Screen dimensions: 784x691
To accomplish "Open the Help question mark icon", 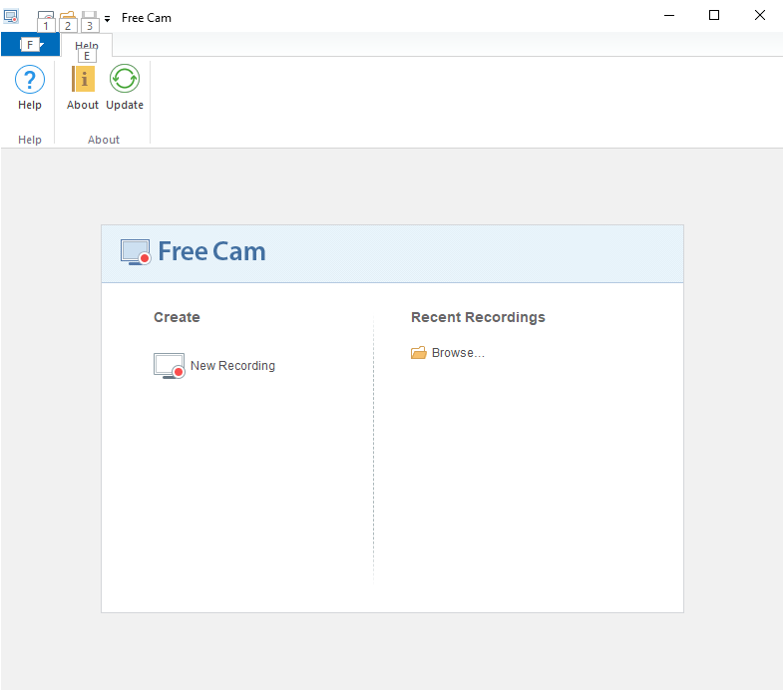I will (30, 79).
